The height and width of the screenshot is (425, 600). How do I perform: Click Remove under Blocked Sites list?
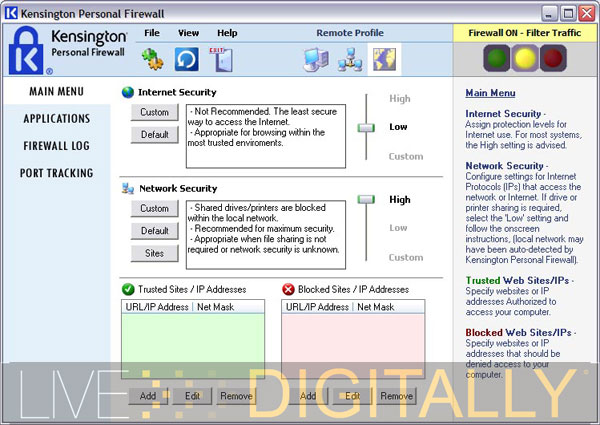396,396
